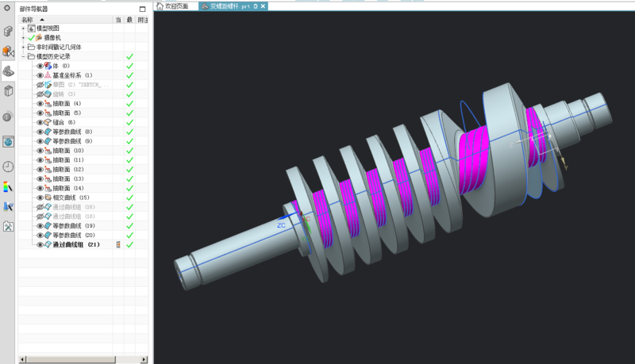Click the 当 column header
The width and height of the screenshot is (635, 364).
[x=117, y=19]
